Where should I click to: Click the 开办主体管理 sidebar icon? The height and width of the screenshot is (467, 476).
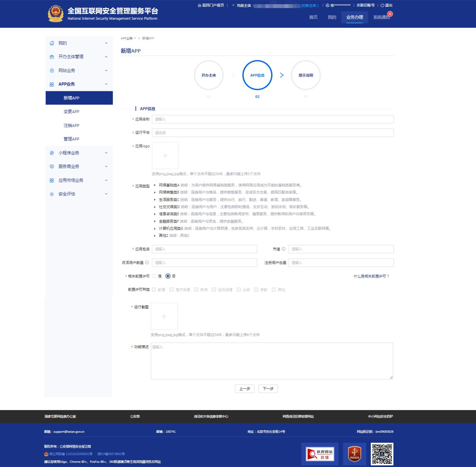(x=52, y=57)
